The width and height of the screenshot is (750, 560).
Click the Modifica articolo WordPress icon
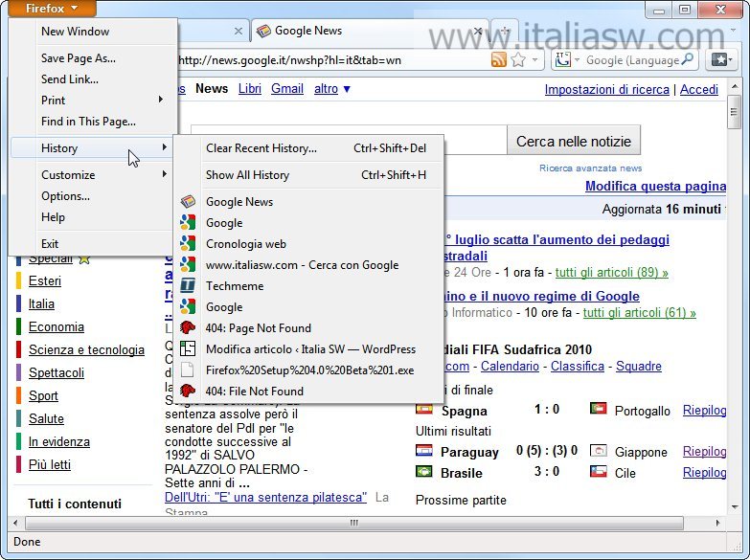point(188,348)
